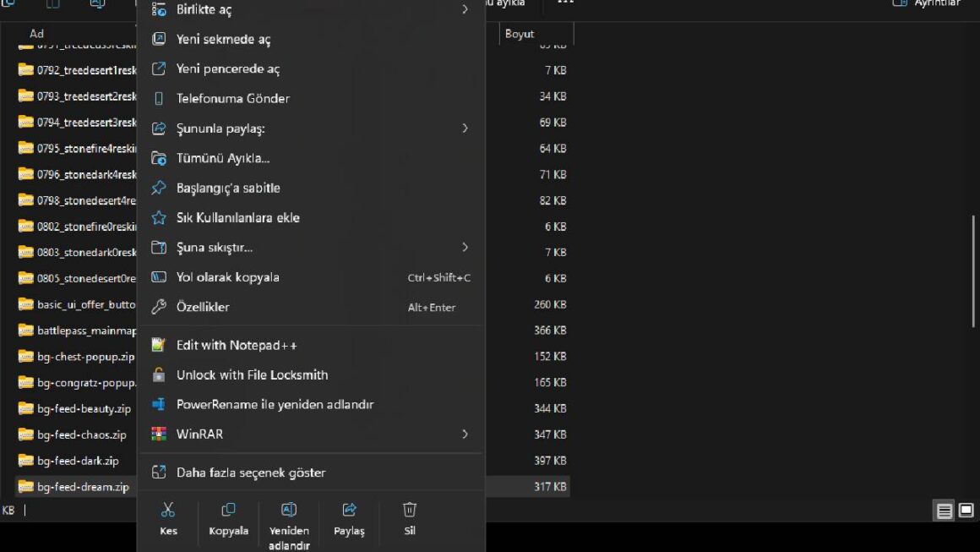This screenshot has width=980, height=552.
Task: Click the Notepad++ icon in context menu
Action: point(159,345)
